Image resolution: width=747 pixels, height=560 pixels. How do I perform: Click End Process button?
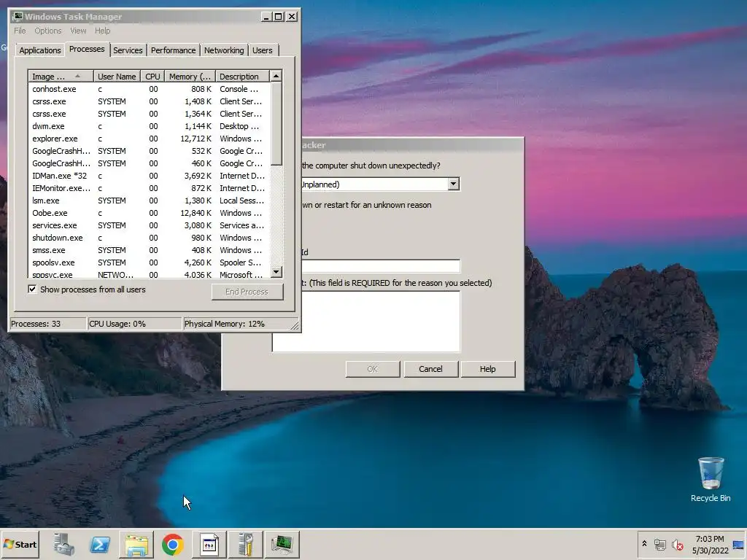(x=247, y=292)
